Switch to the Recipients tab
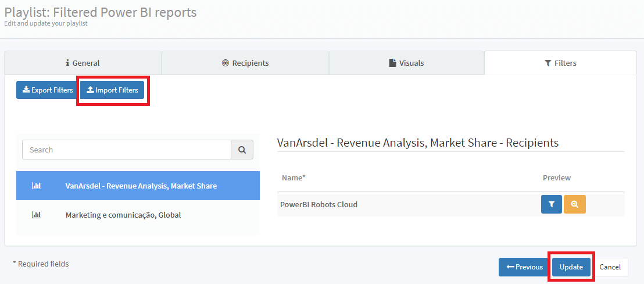The width and height of the screenshot is (644, 284). point(245,63)
